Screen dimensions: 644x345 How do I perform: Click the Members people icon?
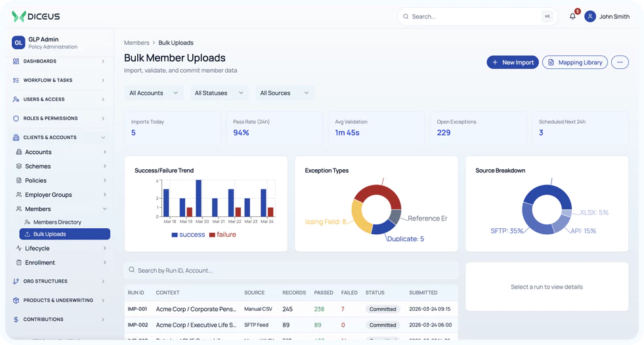19,209
